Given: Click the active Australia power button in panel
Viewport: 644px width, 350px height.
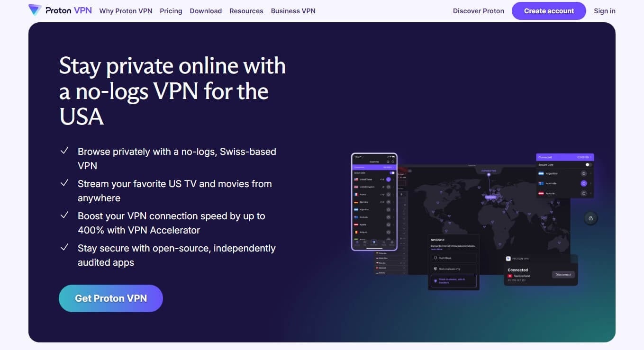Looking at the screenshot, I should 584,183.
